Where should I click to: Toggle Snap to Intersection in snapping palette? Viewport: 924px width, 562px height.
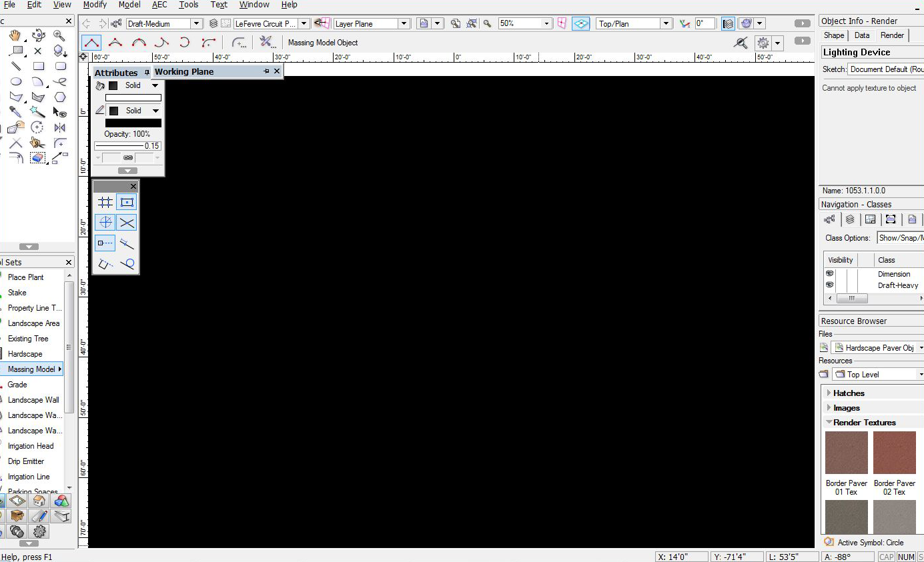[127, 223]
